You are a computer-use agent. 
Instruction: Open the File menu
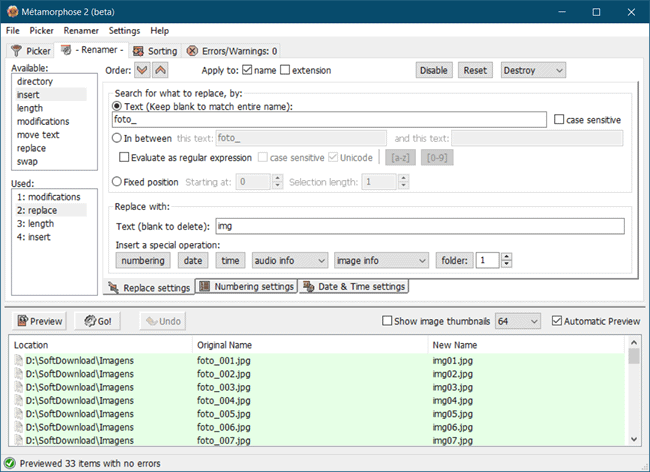(12, 31)
